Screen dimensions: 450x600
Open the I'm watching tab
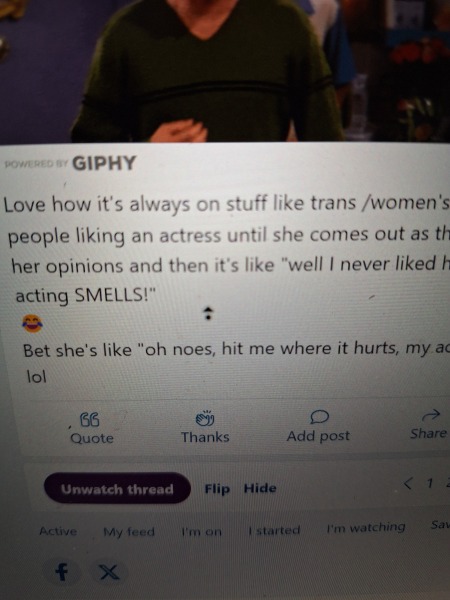(365, 528)
